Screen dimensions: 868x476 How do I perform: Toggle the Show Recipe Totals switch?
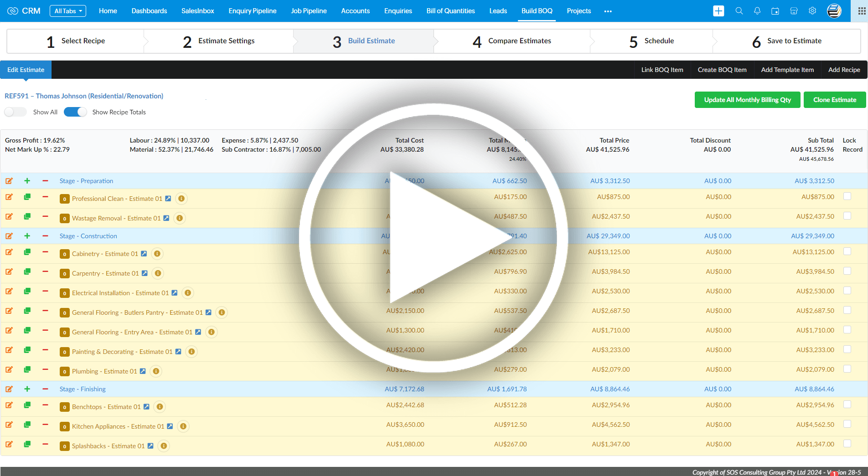click(75, 112)
